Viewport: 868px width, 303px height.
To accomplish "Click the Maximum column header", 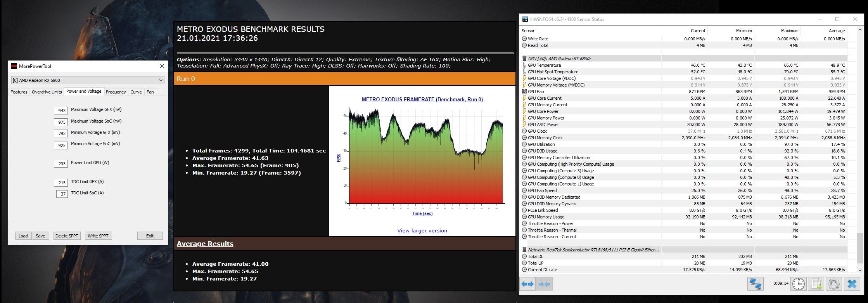I will point(777,31).
